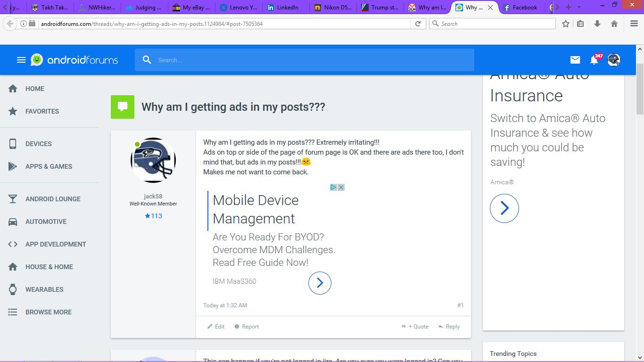Bookmark this page with the star icon
This screenshot has height=362, width=644.
pyautogui.click(x=566, y=24)
